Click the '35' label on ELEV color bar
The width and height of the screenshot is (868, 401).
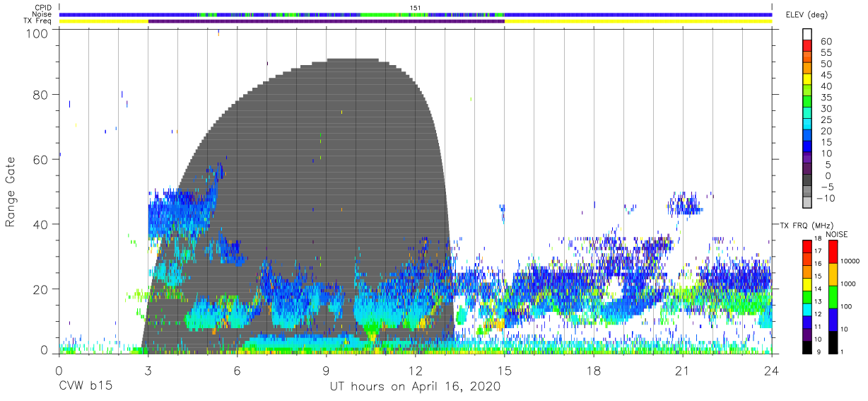click(826, 98)
